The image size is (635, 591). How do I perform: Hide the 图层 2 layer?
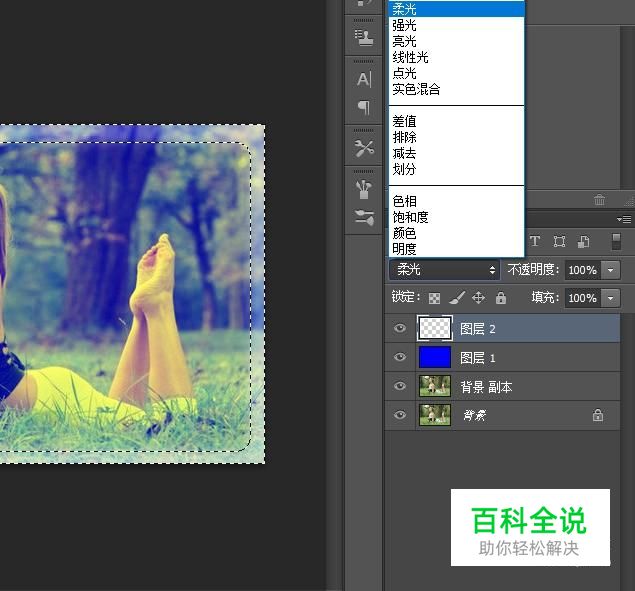tap(400, 328)
